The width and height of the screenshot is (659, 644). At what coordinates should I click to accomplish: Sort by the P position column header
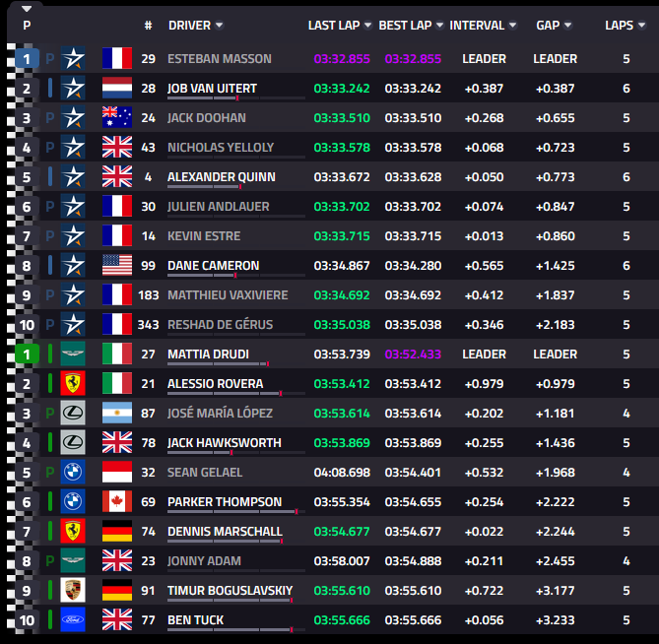[x=27, y=26]
